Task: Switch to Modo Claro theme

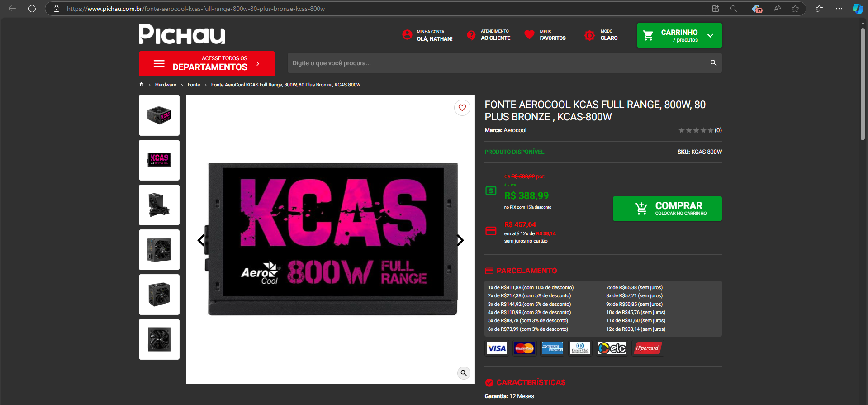Action: pos(601,35)
